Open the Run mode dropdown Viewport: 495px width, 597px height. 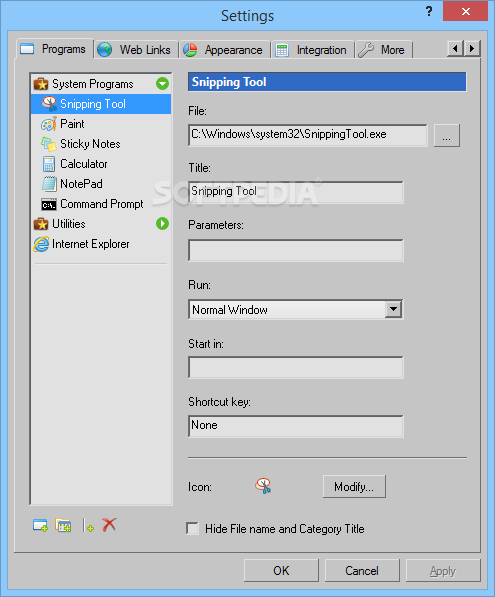tap(393, 309)
